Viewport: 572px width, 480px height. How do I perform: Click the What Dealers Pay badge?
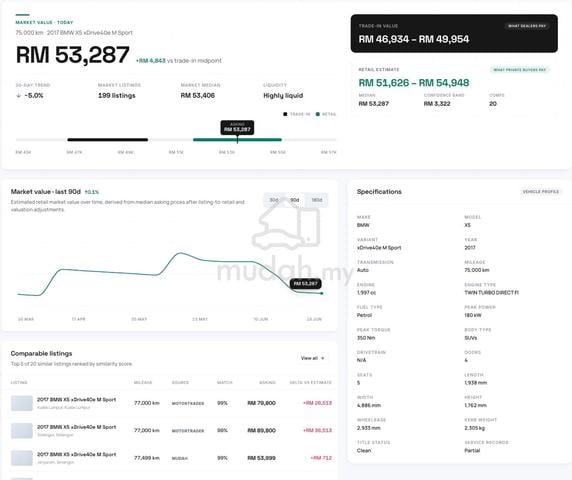tap(527, 26)
